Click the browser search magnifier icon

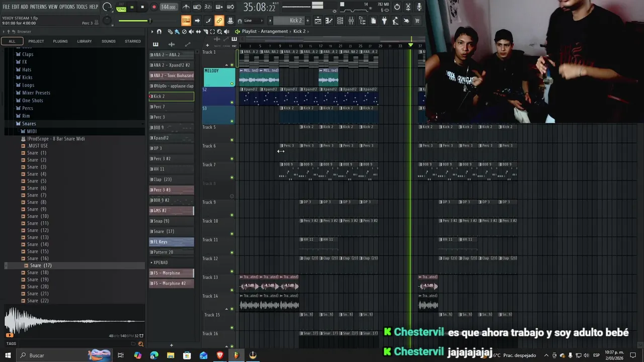[x=140, y=344]
